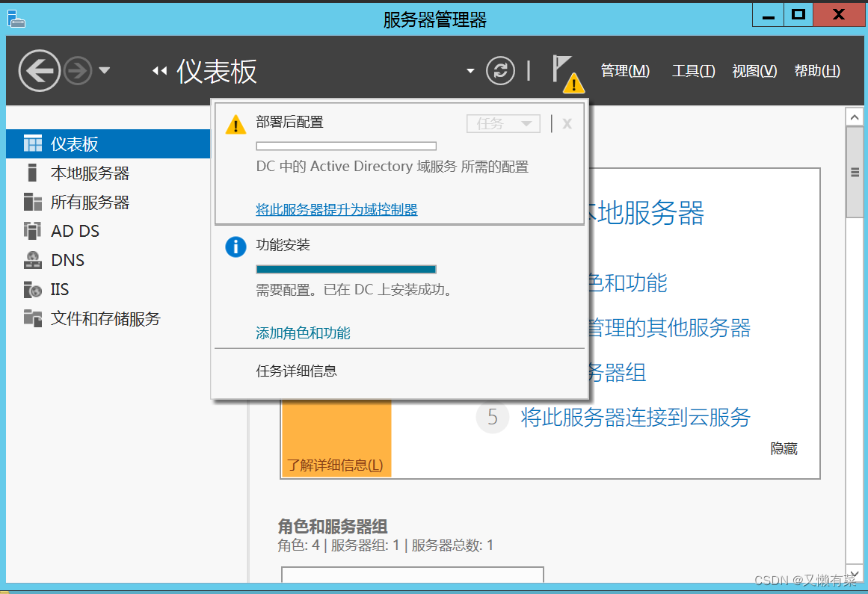The image size is (868, 594).
Task: Open 任务详细信息
Action: pyautogui.click(x=296, y=371)
